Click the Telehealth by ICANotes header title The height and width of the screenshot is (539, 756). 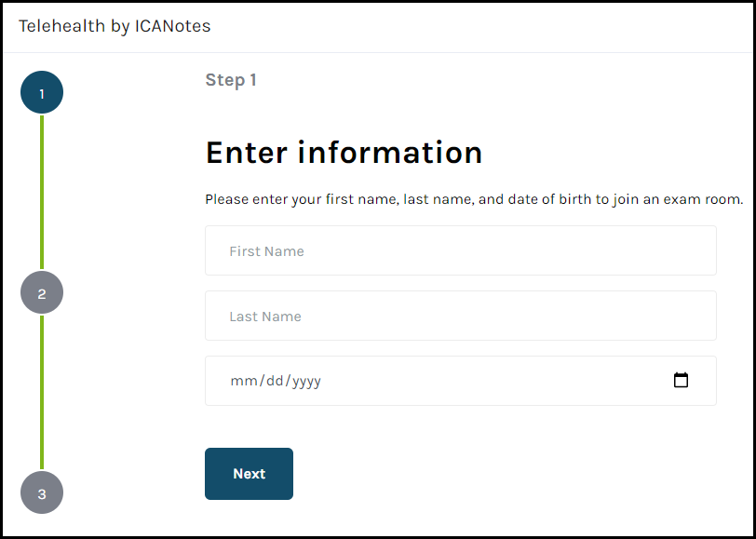coord(115,26)
